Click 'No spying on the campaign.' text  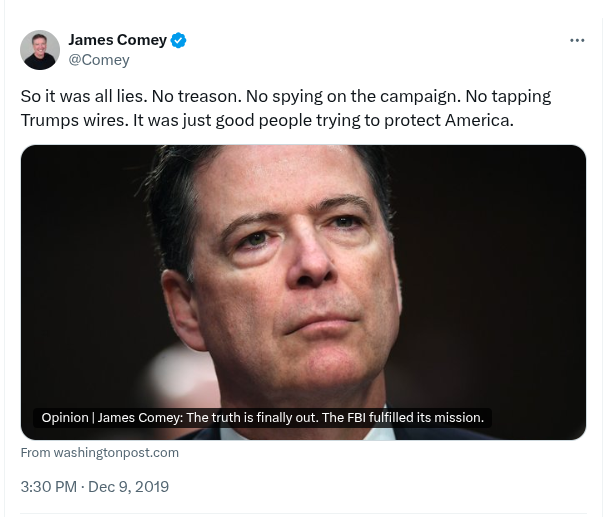tap(340, 97)
